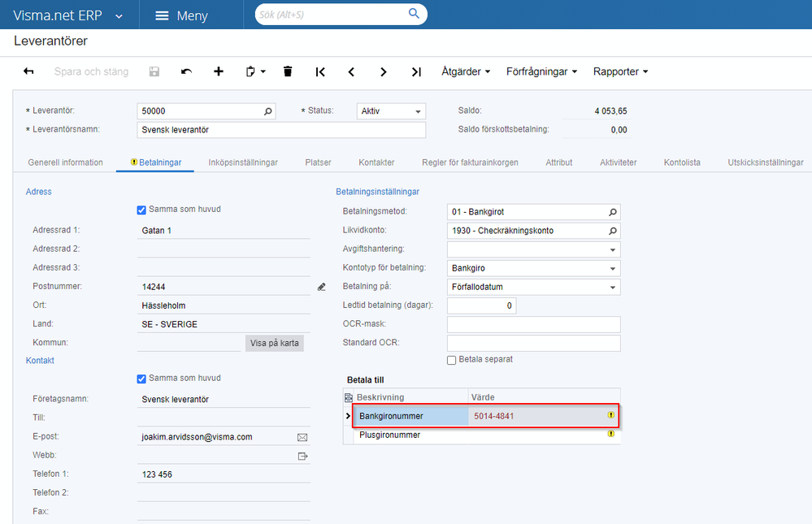Undo changes with the undo arrow icon
The height and width of the screenshot is (524, 812).
coord(186,71)
